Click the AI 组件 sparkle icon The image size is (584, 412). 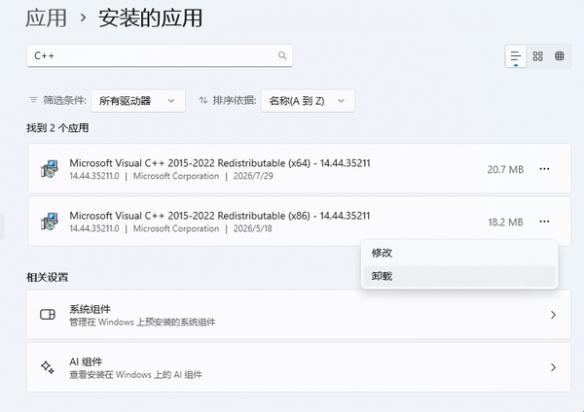click(48, 367)
